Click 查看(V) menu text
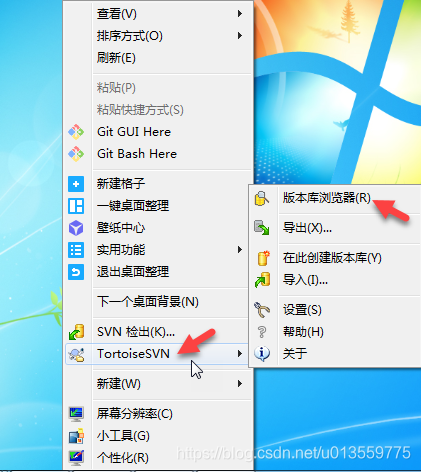 pyautogui.click(x=117, y=14)
